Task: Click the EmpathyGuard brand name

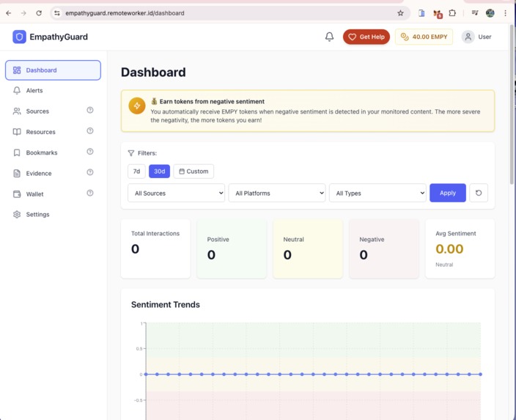Action: [x=59, y=37]
